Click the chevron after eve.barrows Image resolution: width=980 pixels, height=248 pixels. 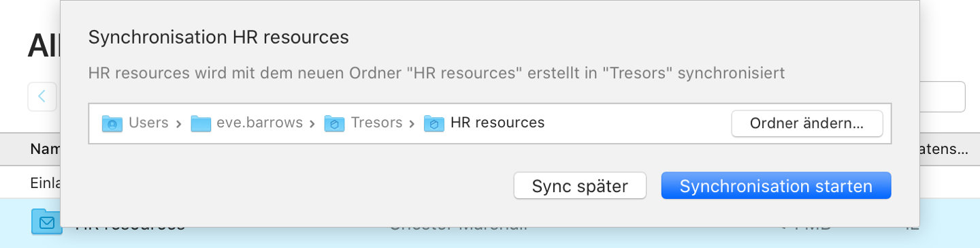[x=312, y=124]
